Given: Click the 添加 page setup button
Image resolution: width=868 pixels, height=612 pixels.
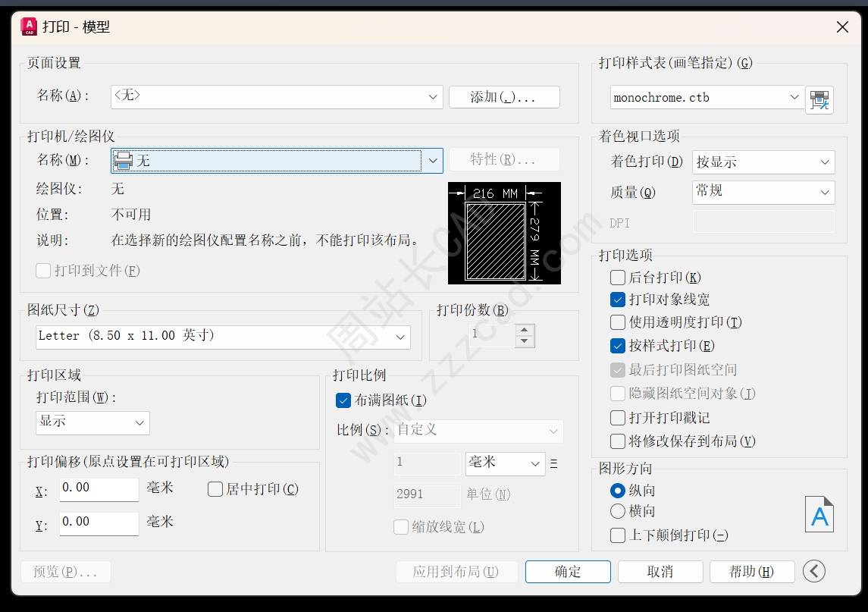Looking at the screenshot, I should (504, 97).
